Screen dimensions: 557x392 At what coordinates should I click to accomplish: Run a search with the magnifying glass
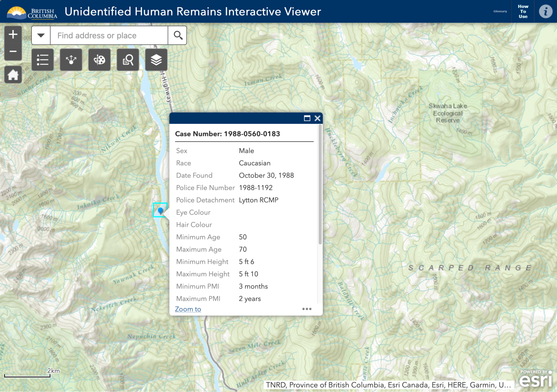click(177, 35)
